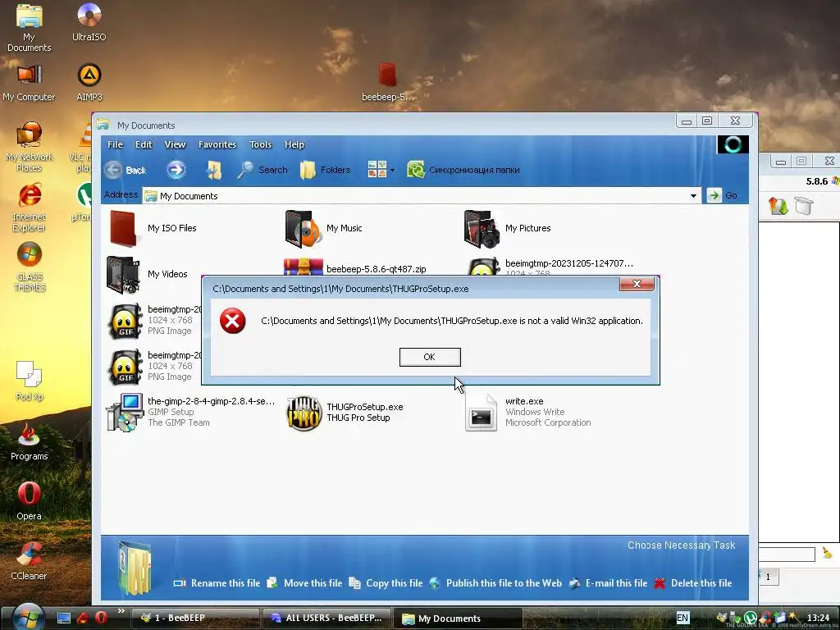This screenshot has width=840, height=630.
Task: Open My Computer desktop icon
Action: [x=29, y=83]
